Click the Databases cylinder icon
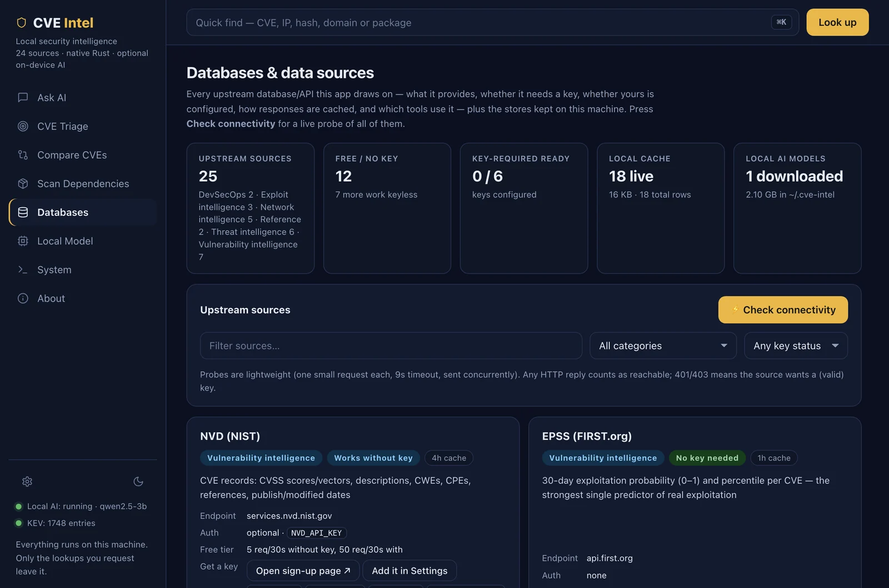The height and width of the screenshot is (588, 889). (x=23, y=212)
